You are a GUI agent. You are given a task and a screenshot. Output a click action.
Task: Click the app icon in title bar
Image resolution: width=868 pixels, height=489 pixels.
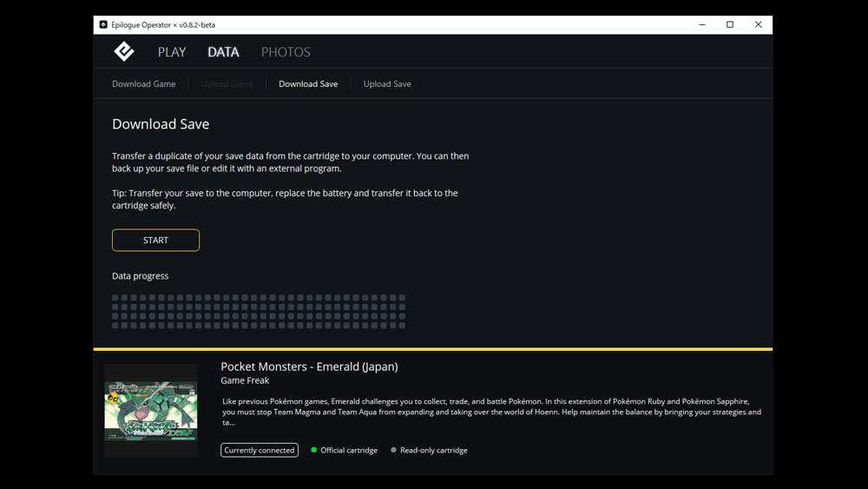click(103, 25)
